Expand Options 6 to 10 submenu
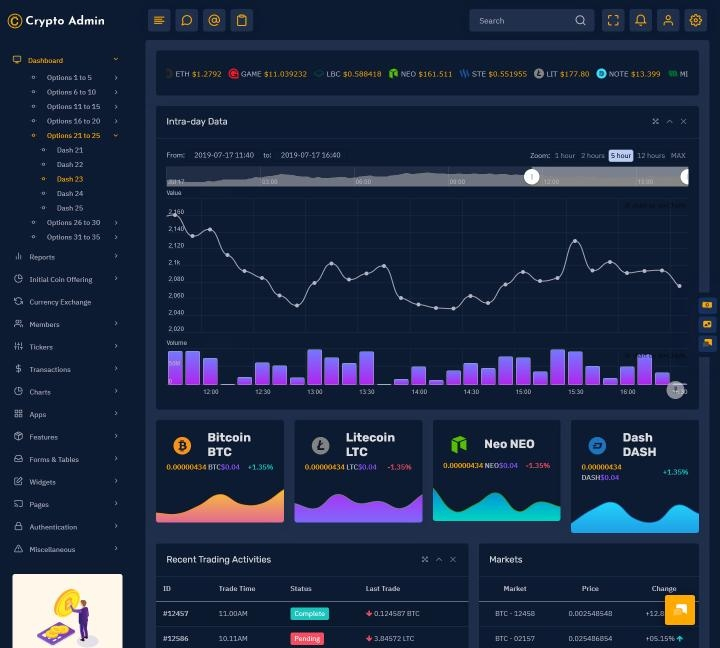720x648 pixels. tap(116, 92)
